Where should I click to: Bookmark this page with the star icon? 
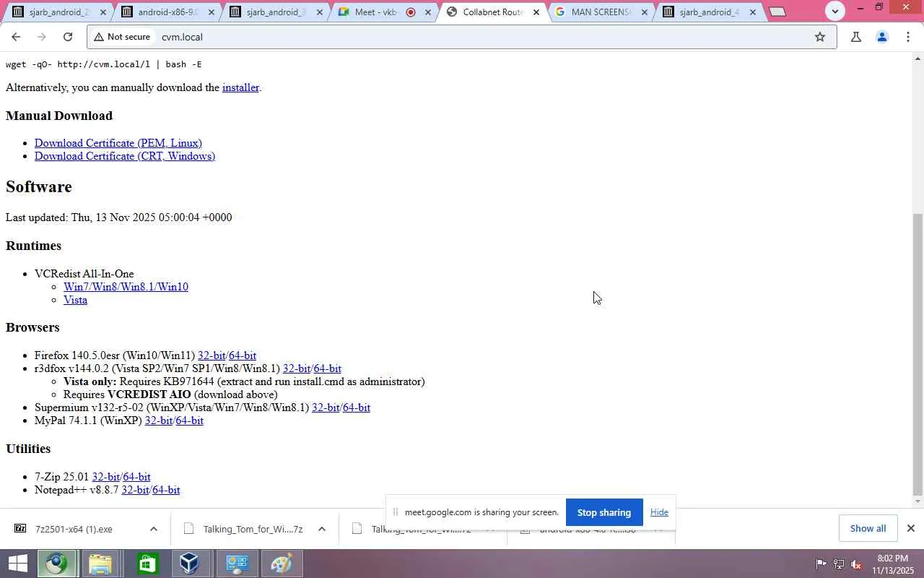click(820, 37)
